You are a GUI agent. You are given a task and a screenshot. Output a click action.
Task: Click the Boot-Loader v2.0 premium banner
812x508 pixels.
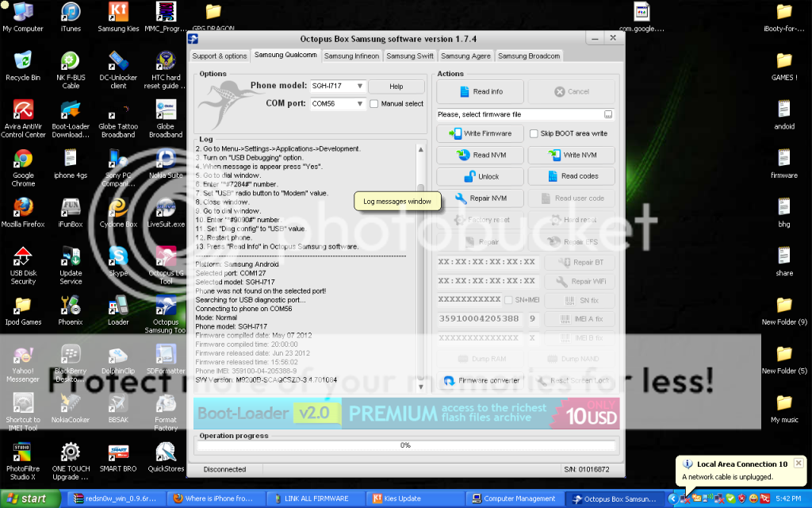(406, 413)
